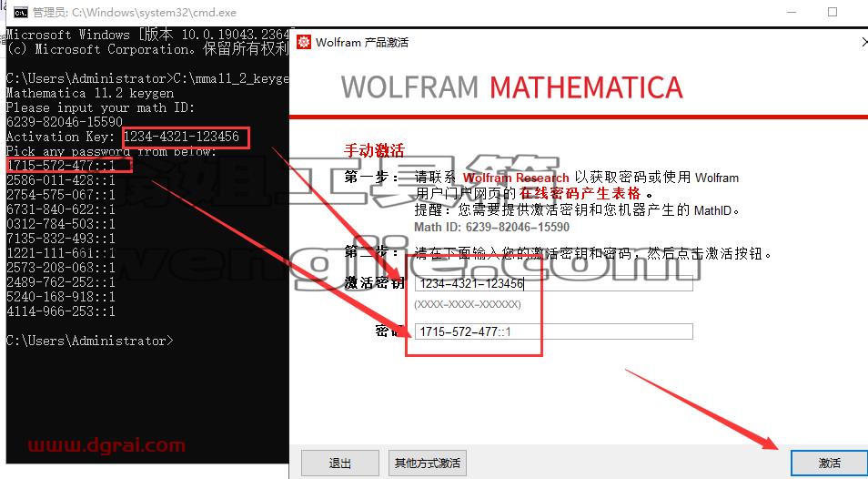The image size is (868, 479).
Task: Open the Wolfram Research link
Action: tap(516, 178)
